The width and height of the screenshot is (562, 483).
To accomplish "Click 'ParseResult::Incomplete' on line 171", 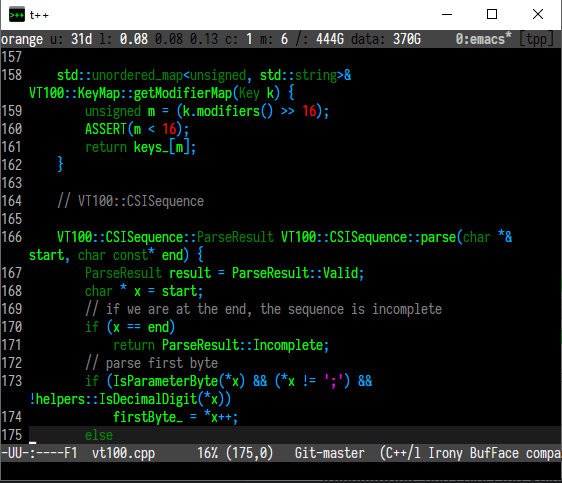I will 243,345.
